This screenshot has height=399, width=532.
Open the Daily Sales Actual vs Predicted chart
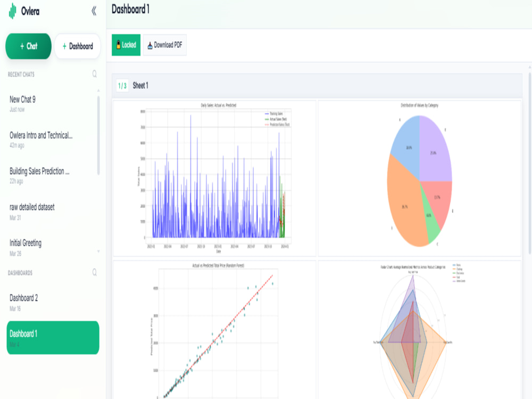(x=214, y=178)
